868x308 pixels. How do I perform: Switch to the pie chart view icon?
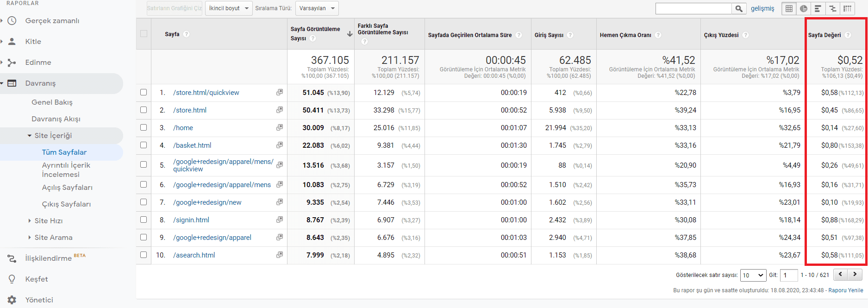pyautogui.click(x=804, y=8)
